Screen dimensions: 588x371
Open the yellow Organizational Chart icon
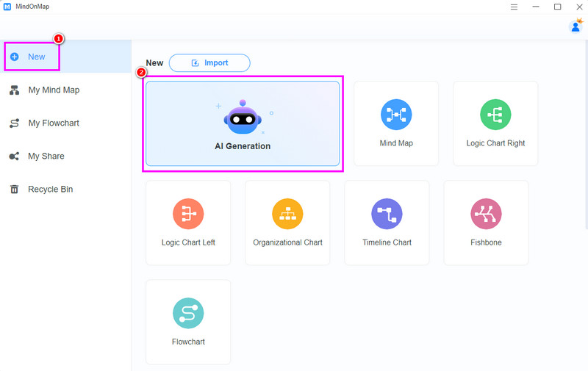(x=287, y=214)
